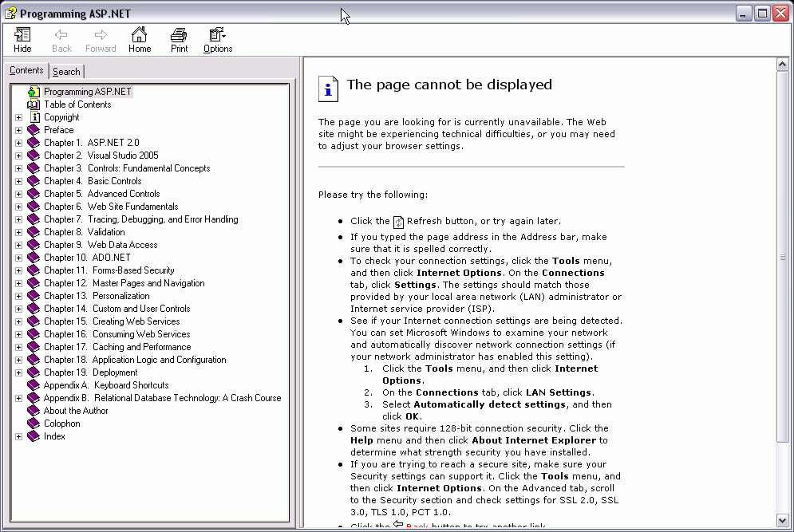Open Chapter 8. Validation topic

click(84, 232)
